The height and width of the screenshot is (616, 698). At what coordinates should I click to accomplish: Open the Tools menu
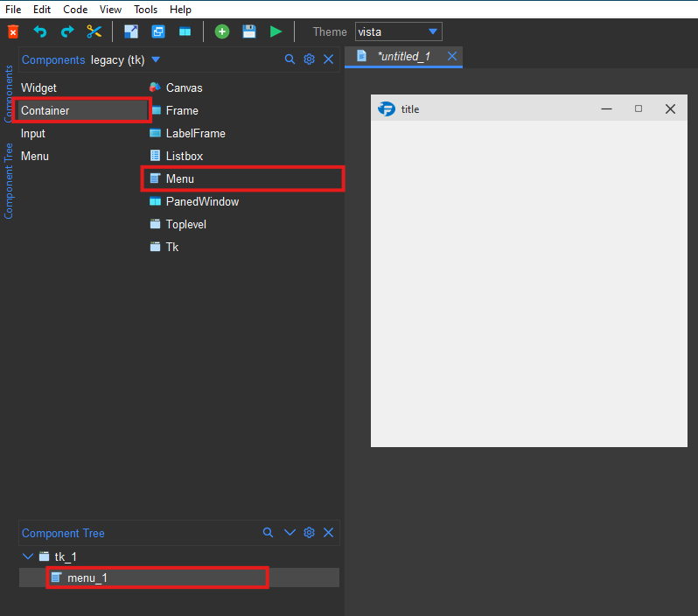(x=145, y=10)
